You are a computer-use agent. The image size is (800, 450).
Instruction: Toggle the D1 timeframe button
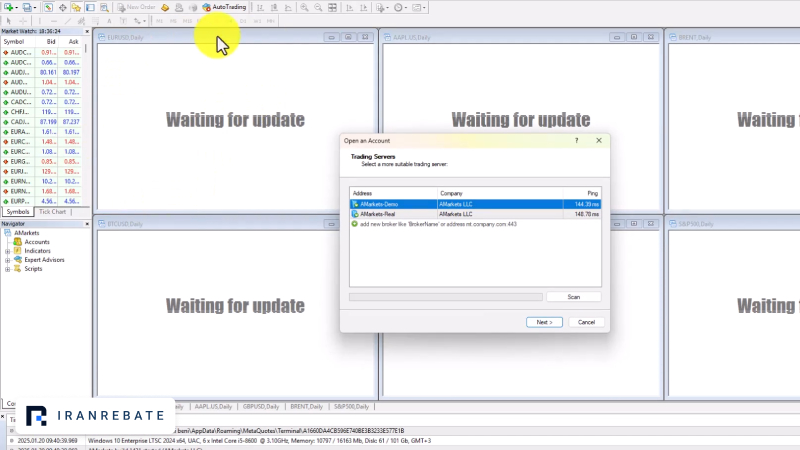click(x=243, y=21)
